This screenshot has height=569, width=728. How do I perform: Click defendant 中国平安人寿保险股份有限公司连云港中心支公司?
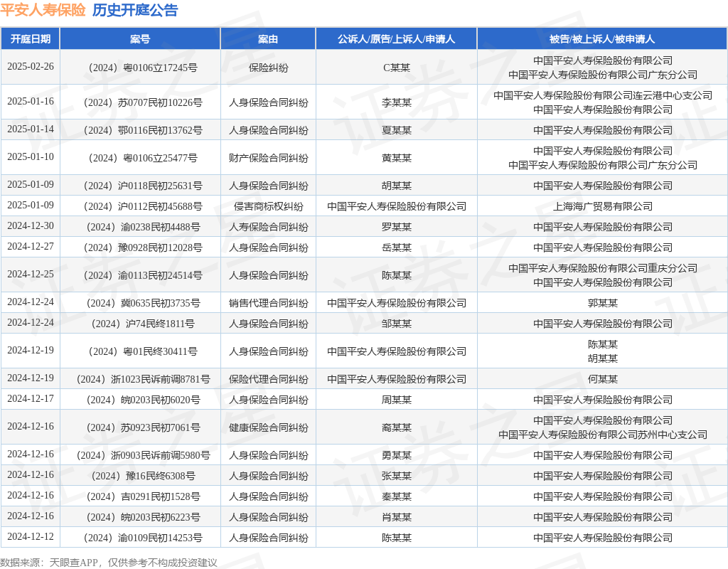[603, 96]
